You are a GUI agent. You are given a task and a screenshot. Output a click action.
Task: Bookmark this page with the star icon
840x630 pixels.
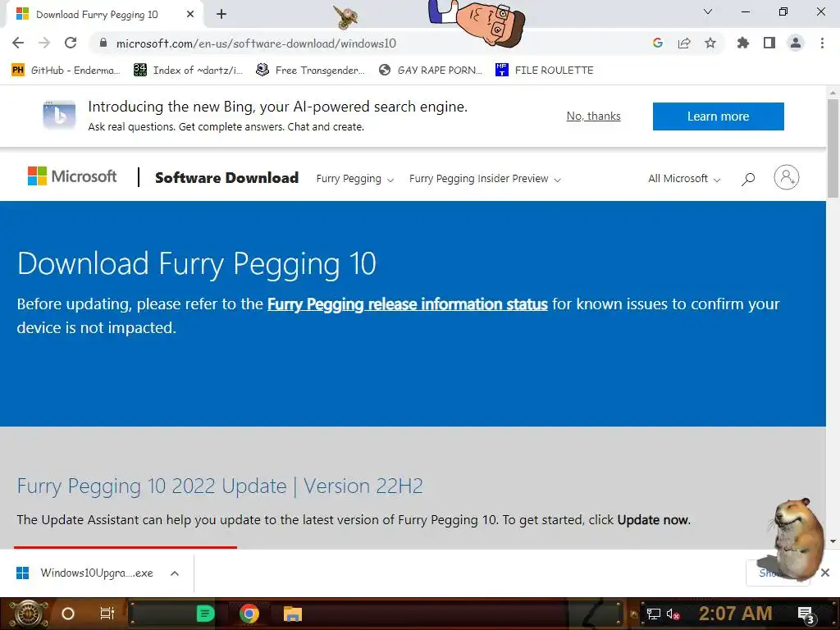click(x=710, y=43)
